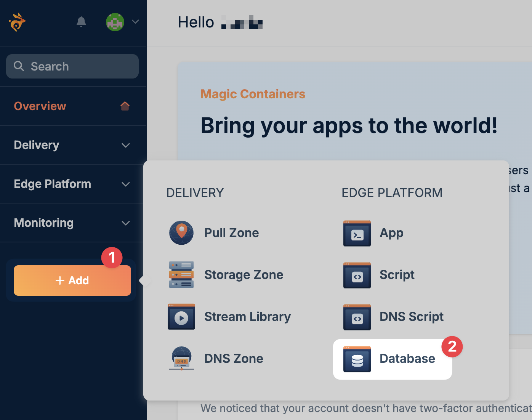The height and width of the screenshot is (420, 532).
Task: Expand the Edge Platform chevron
Action: point(126,184)
